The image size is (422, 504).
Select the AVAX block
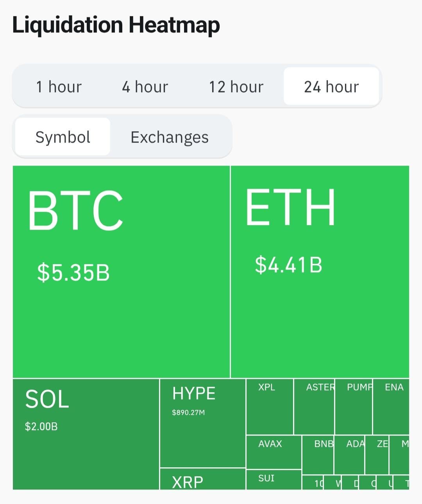pos(274,452)
